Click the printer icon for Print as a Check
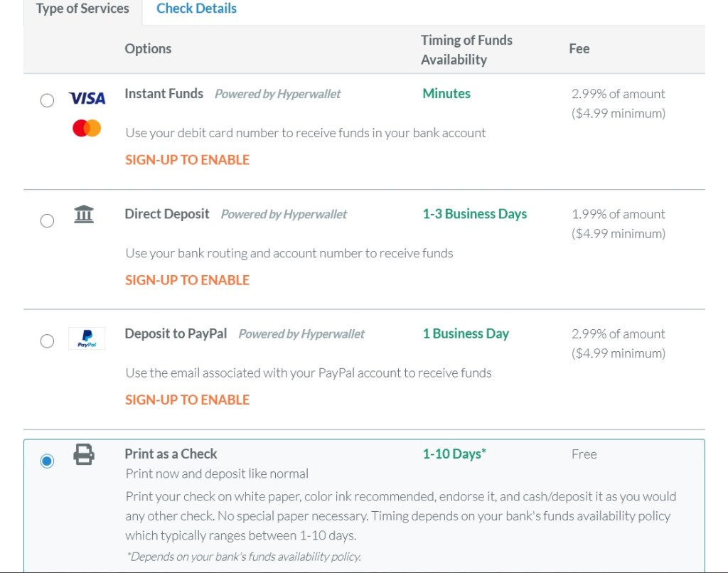Screen dimensions: 728x573 [84, 454]
